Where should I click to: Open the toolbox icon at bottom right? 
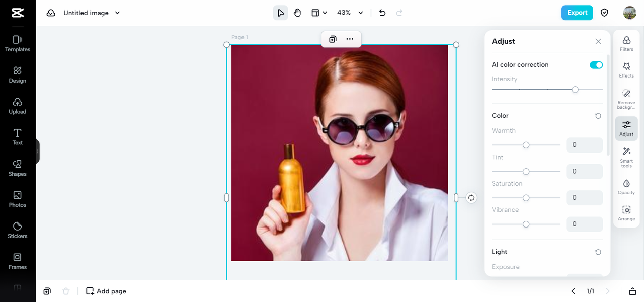point(632,291)
